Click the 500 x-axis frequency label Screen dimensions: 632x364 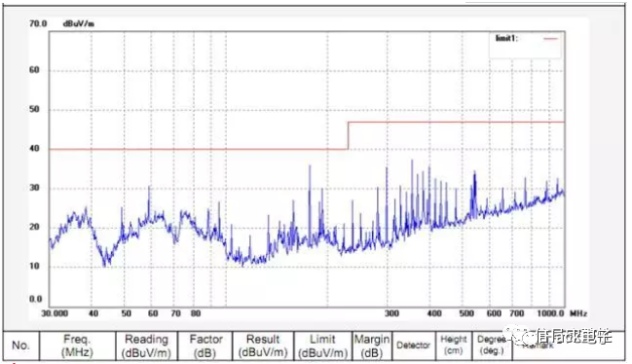[466, 313]
